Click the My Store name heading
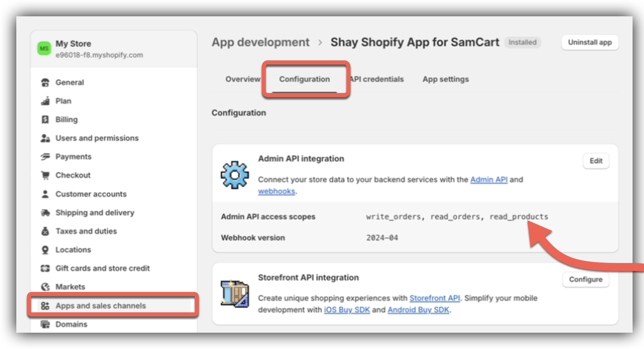Image resolution: width=644 pixels, height=349 pixels. click(73, 44)
